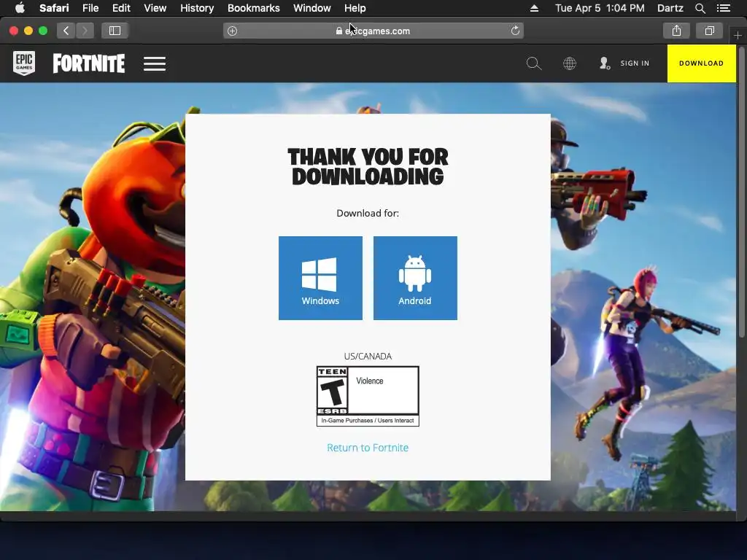
Task: Click the lock icon beside epicgames.com
Action: [338, 31]
